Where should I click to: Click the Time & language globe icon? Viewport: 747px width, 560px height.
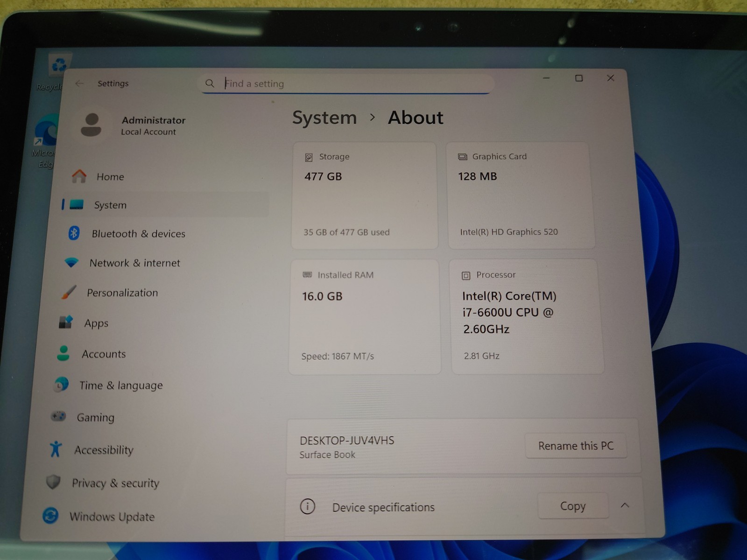(x=61, y=385)
